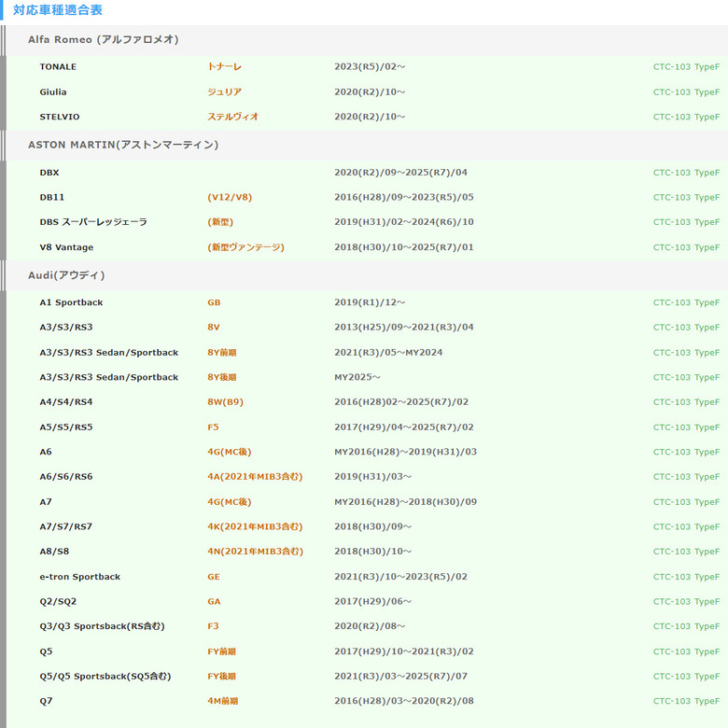Screen dimensions: 728x728
Task: Open CTC-103 TypeF link in 8Y前期 row
Action: point(686,353)
